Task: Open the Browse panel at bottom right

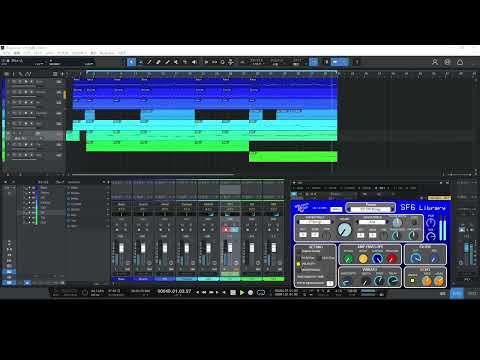Action: pyautogui.click(x=472, y=293)
